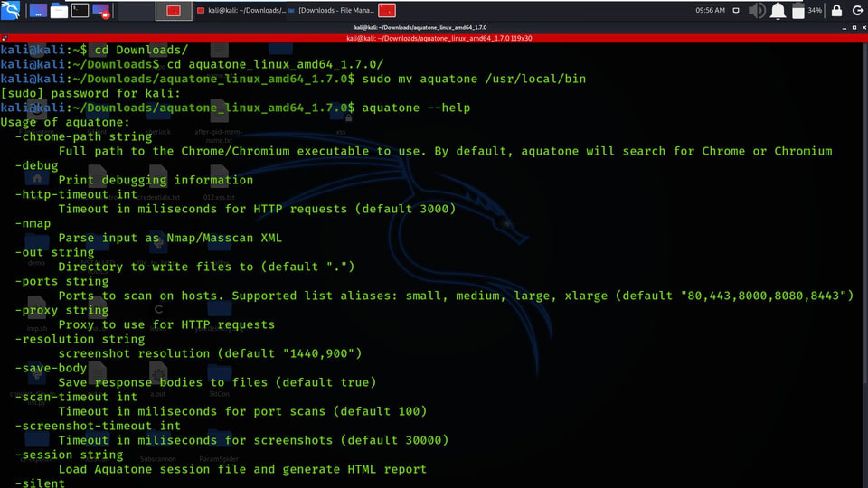Click the red window button after File Manager
The height and width of the screenshot is (488, 868).
click(x=386, y=11)
